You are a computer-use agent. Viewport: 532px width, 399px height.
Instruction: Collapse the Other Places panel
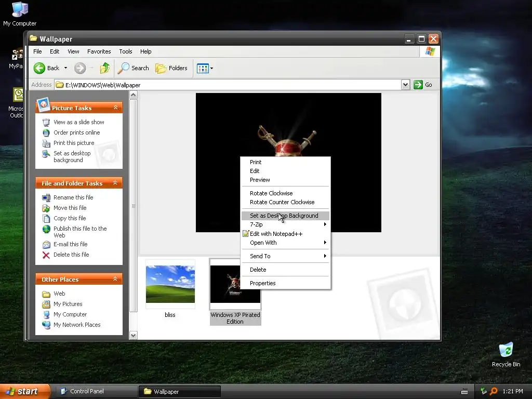(x=115, y=279)
